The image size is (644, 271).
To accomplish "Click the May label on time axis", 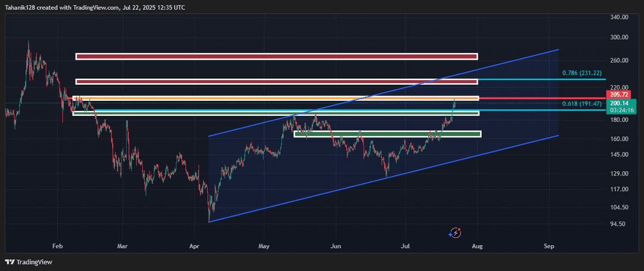I will point(264,247).
